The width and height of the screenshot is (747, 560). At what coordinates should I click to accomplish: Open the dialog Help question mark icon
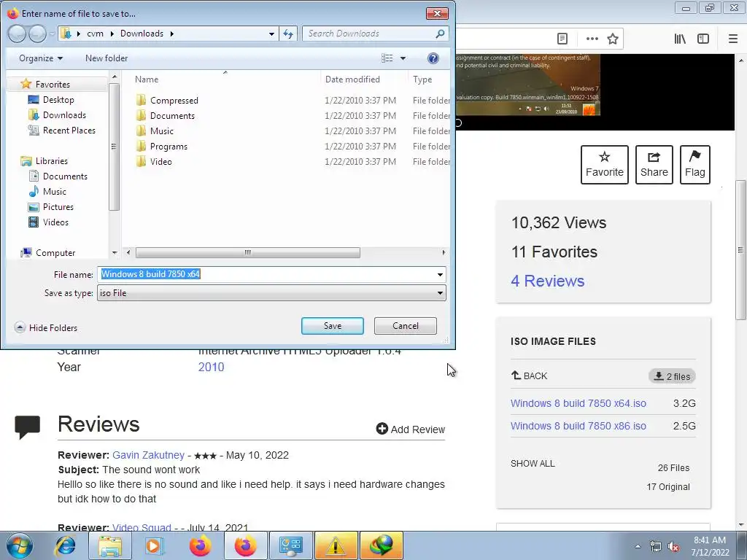tap(433, 58)
